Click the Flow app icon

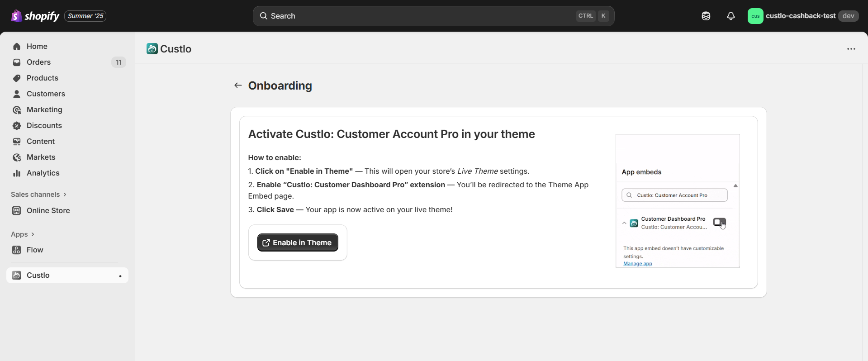pyautogui.click(x=17, y=250)
